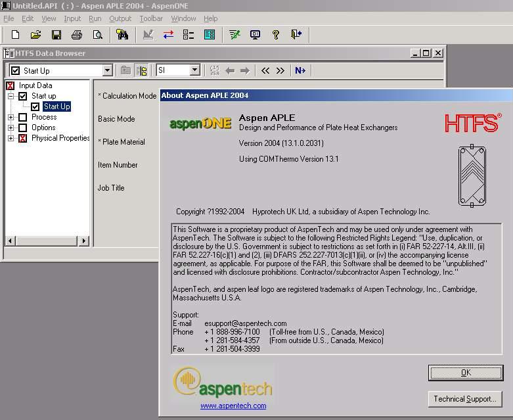Image resolution: width=513 pixels, height=420 pixels.
Task: Open the Output menu
Action: (x=120, y=18)
